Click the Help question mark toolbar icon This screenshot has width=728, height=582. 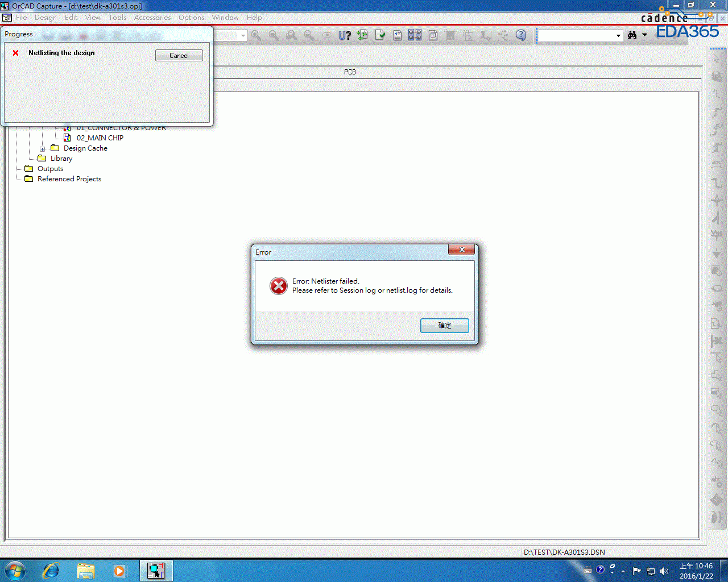point(521,35)
